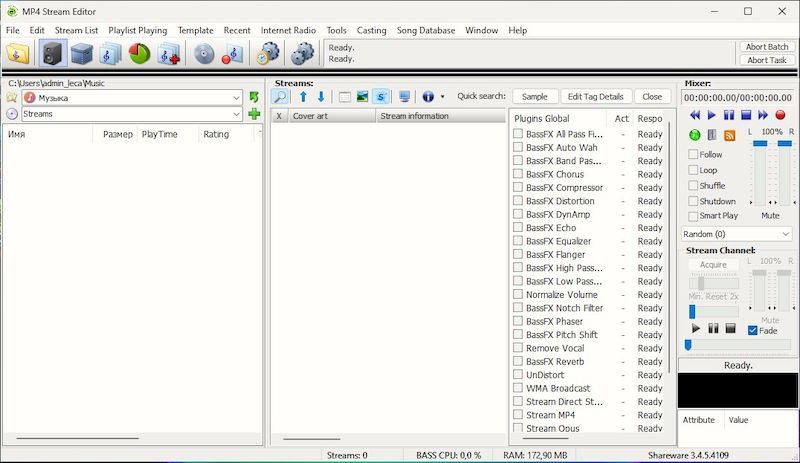Click the red-green pie chart toolbar icon
Viewport: 800px width, 463px height.
(139, 54)
